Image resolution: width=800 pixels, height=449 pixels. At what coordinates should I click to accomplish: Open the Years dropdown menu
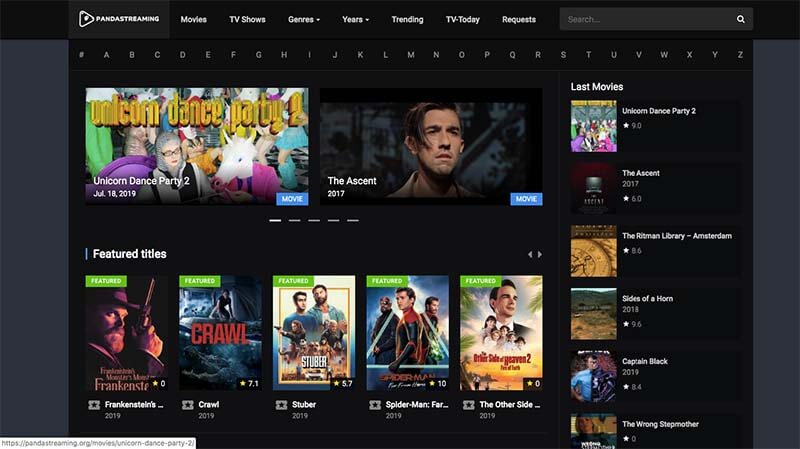pyautogui.click(x=355, y=19)
